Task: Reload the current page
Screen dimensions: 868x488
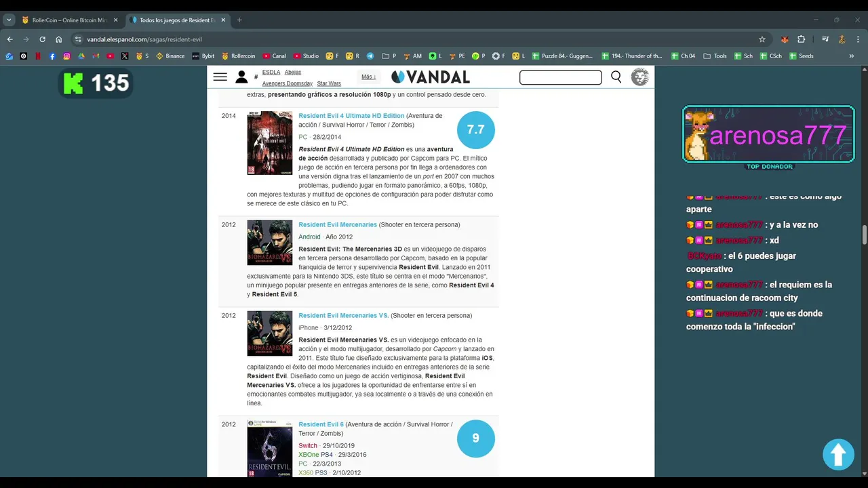Action: click(42, 39)
